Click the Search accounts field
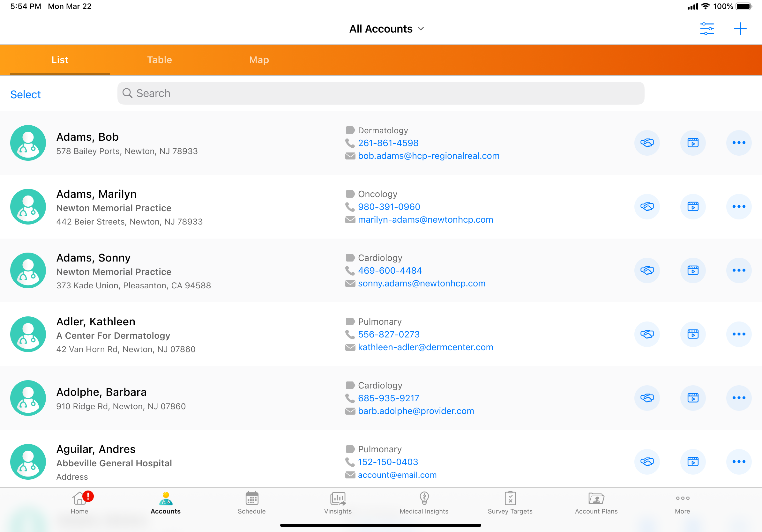Screen dimensions: 762x532 click(x=381, y=93)
